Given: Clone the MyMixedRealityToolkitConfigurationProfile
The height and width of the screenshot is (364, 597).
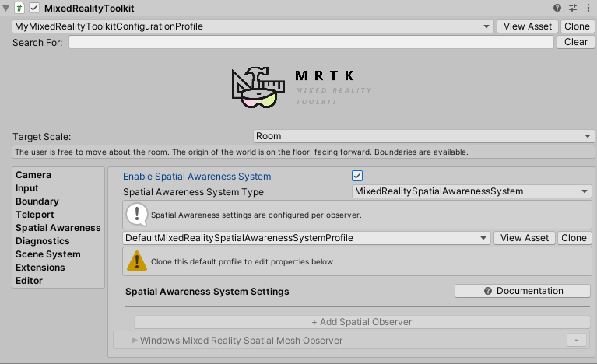Looking at the screenshot, I should (577, 26).
